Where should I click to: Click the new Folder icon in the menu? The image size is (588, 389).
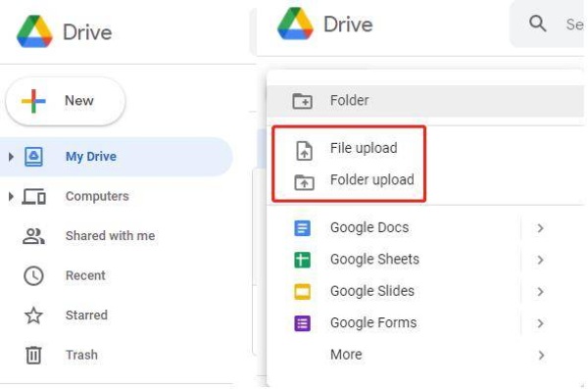tap(302, 101)
